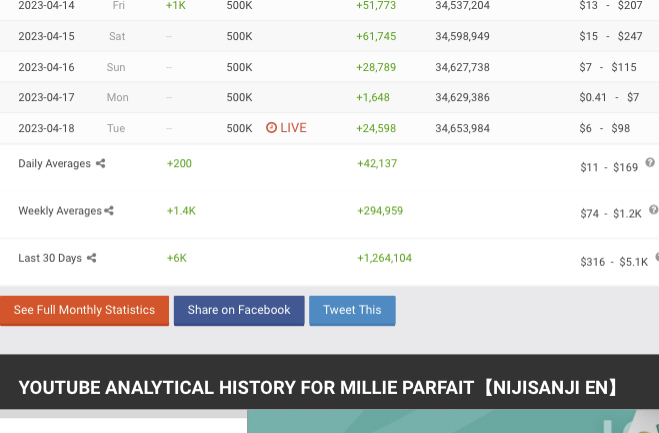Click last 30 days views +1,264,104

(385, 258)
